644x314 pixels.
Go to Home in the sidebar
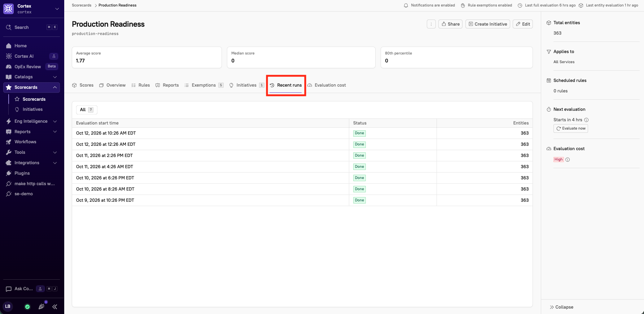point(32,46)
